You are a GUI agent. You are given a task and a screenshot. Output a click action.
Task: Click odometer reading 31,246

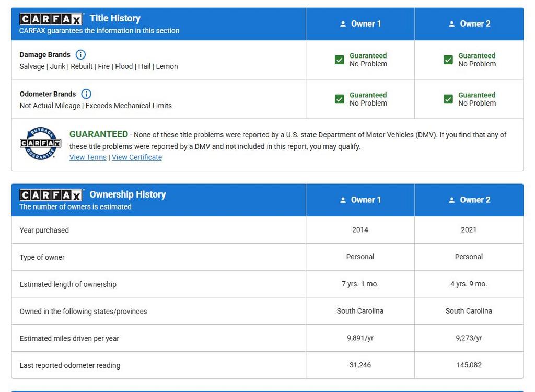pyautogui.click(x=360, y=365)
